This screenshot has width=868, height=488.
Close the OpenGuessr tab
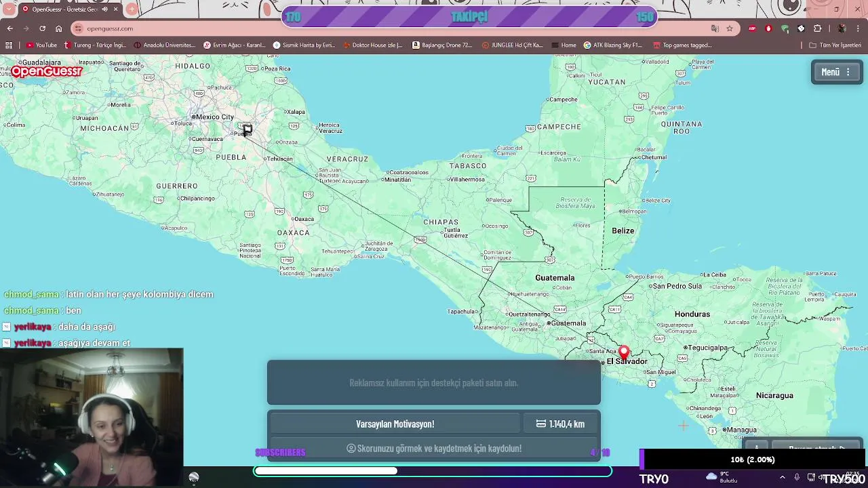(116, 9)
